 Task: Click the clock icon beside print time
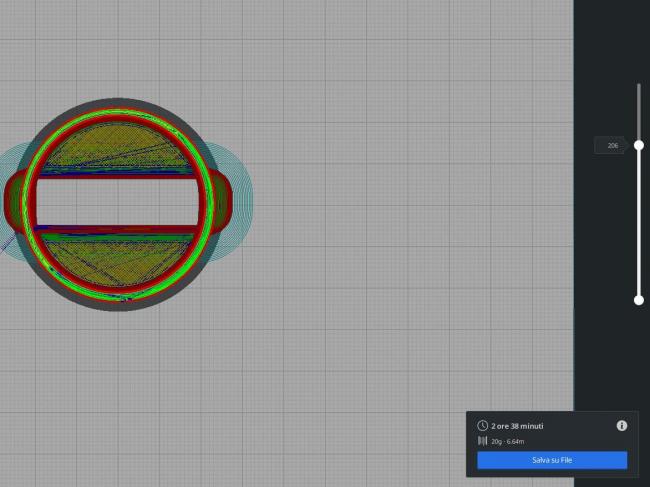(482, 426)
